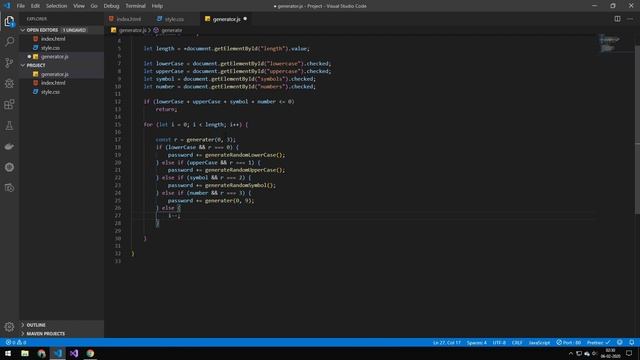This screenshot has height=360, width=640.
Task: Click line number 15 in the gutter
Action: [118, 124]
